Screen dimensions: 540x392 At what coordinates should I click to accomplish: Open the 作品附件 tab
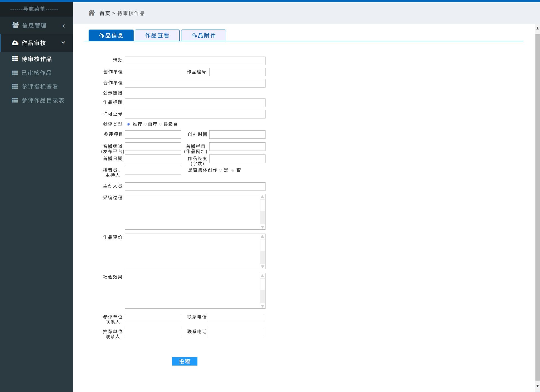point(203,35)
